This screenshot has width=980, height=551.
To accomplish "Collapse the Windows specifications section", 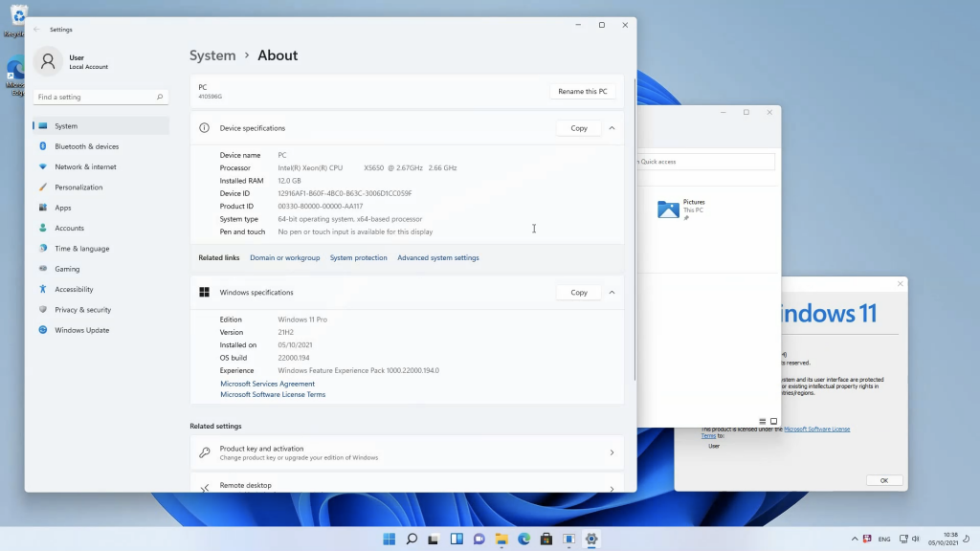I will tap(612, 293).
